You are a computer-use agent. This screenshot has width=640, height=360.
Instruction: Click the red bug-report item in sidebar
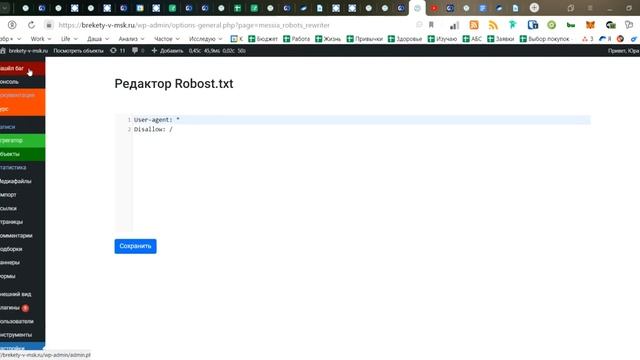(22, 68)
